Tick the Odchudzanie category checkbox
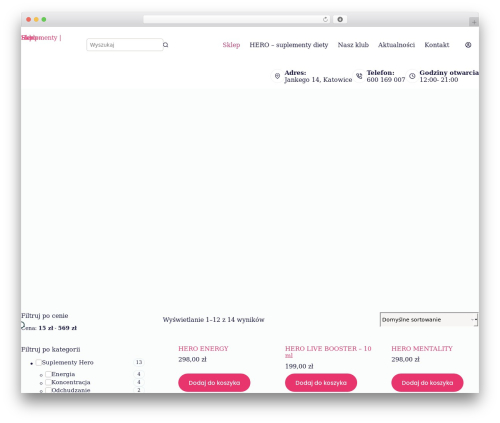Viewport: 500px width, 423px height. coord(48,390)
